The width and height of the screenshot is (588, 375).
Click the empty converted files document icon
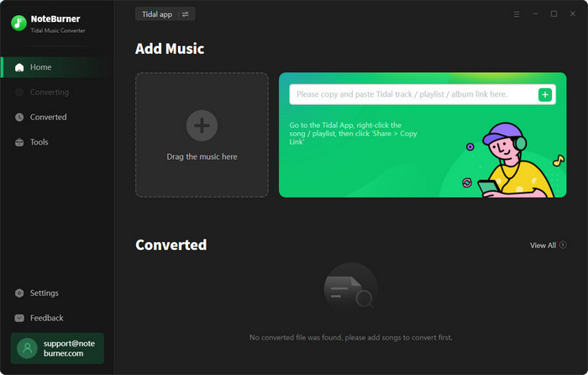[351, 289]
